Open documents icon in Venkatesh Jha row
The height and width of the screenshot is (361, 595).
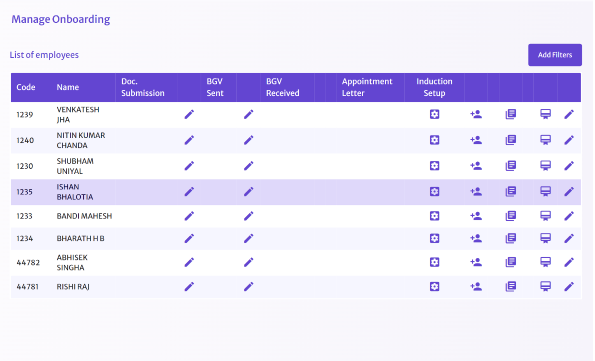tap(511, 114)
